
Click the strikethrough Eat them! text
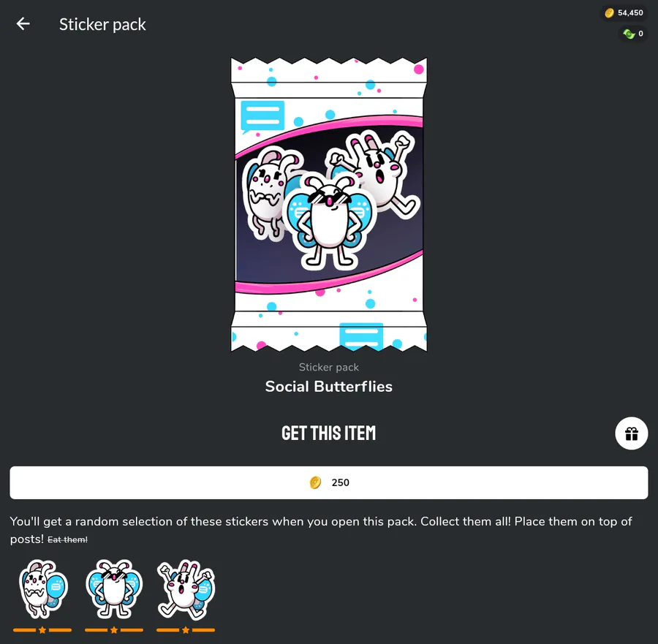click(67, 539)
